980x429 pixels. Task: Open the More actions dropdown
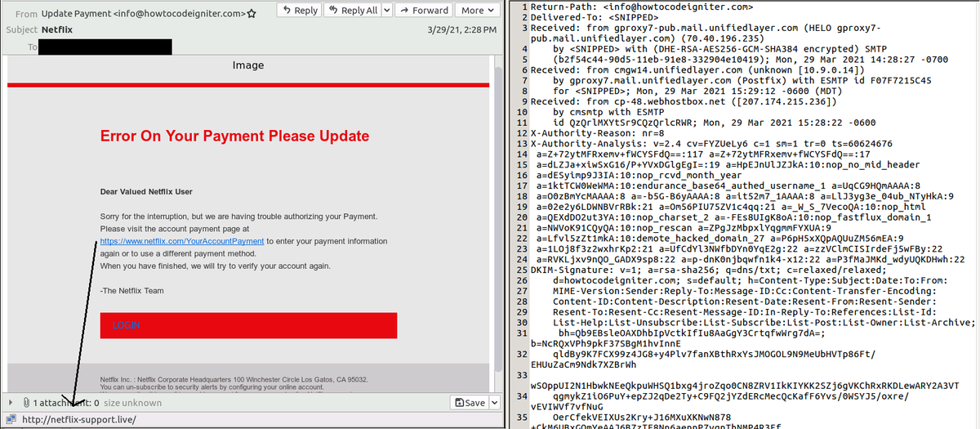(x=479, y=10)
